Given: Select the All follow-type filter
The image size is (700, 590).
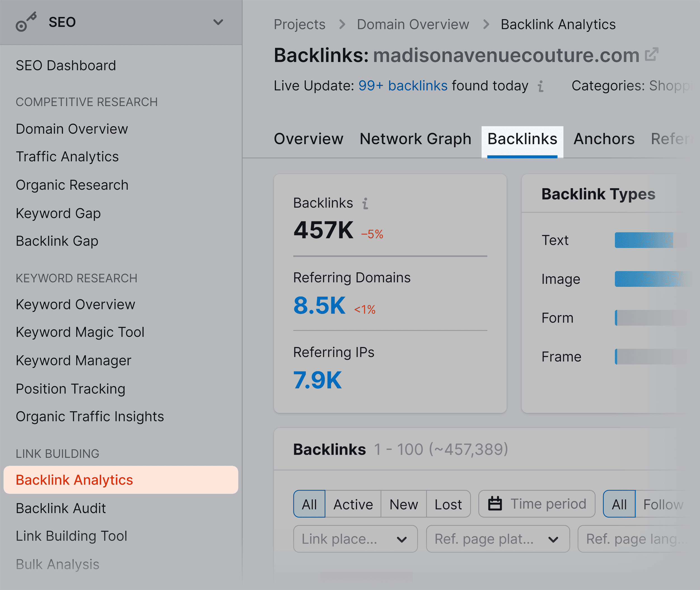Looking at the screenshot, I should click(x=619, y=504).
